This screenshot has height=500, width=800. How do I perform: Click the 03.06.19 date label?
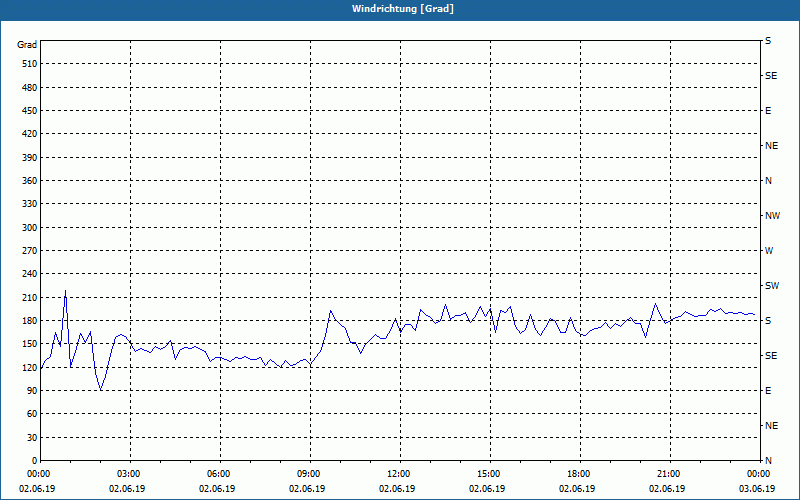click(757, 489)
